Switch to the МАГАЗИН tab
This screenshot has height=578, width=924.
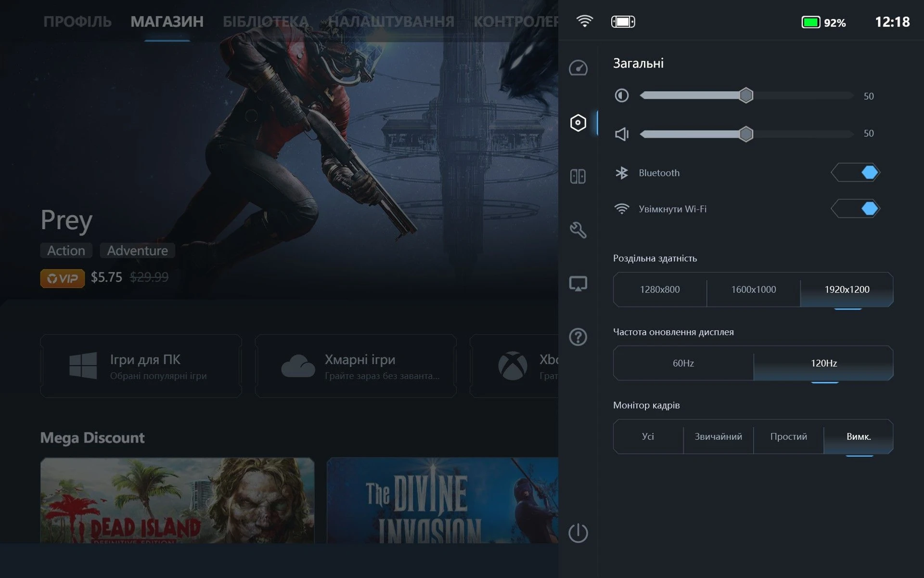(167, 22)
